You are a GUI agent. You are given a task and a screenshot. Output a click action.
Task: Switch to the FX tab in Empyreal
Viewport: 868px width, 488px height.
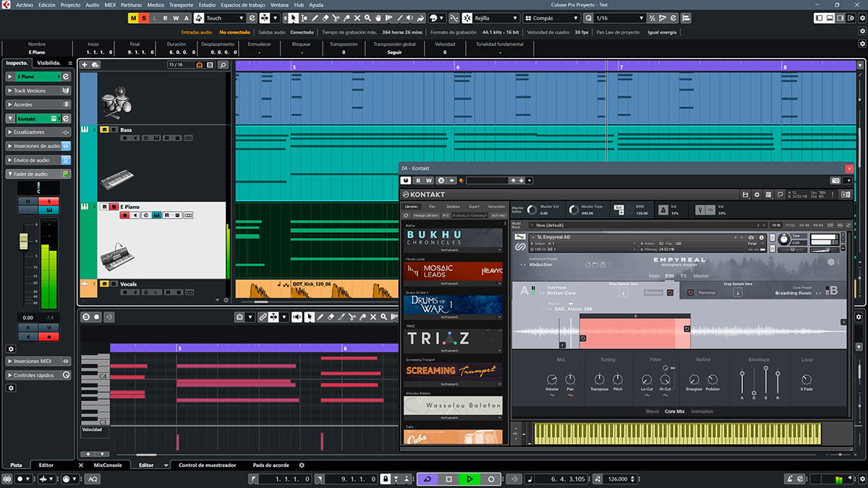(x=684, y=275)
